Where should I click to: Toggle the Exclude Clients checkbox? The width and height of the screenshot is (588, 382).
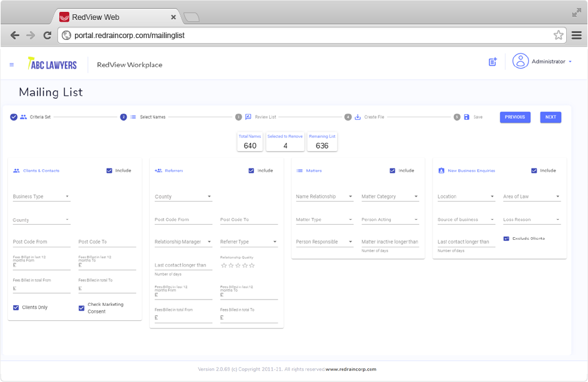point(506,238)
